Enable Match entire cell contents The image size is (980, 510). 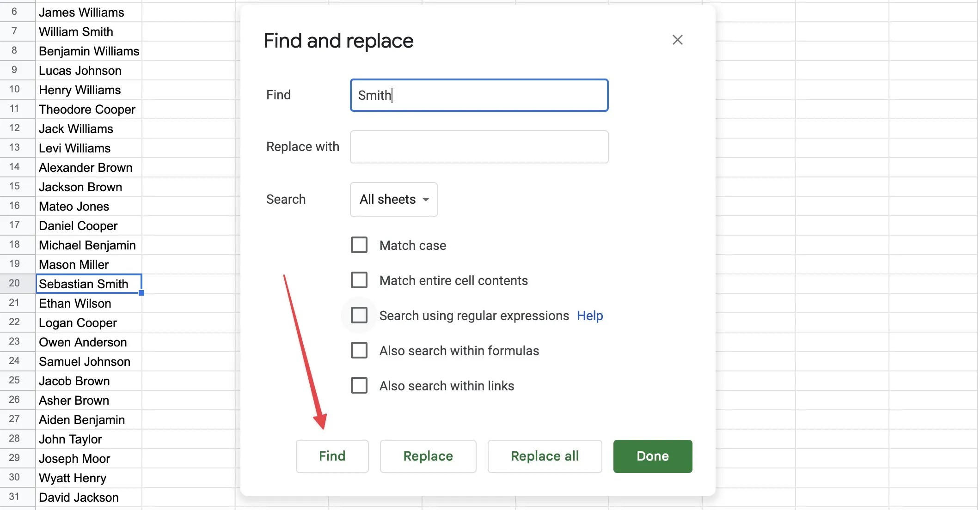click(359, 280)
